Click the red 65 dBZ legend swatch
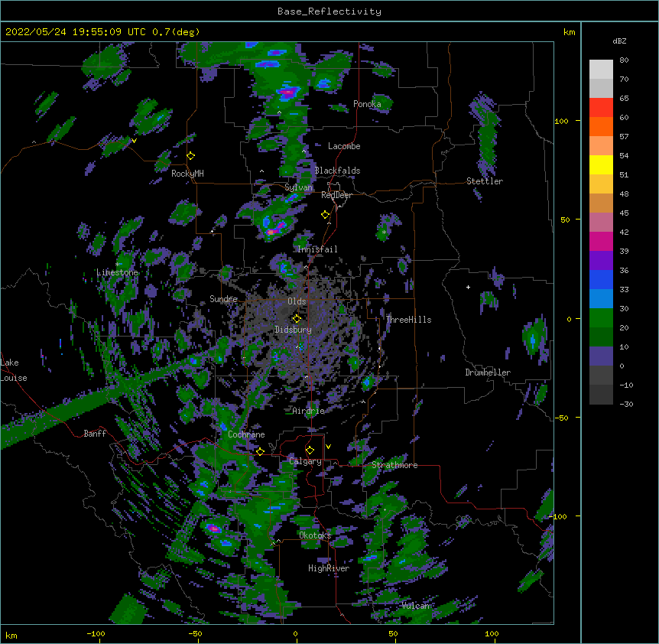Screen dimensions: 659x644 click(x=601, y=107)
